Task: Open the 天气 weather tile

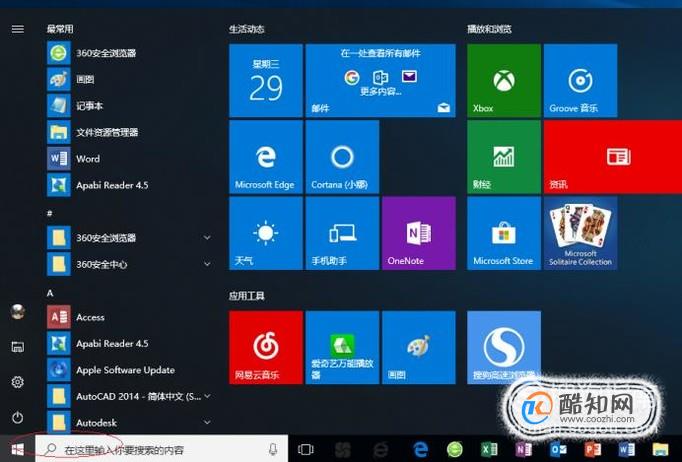Action: 266,233
